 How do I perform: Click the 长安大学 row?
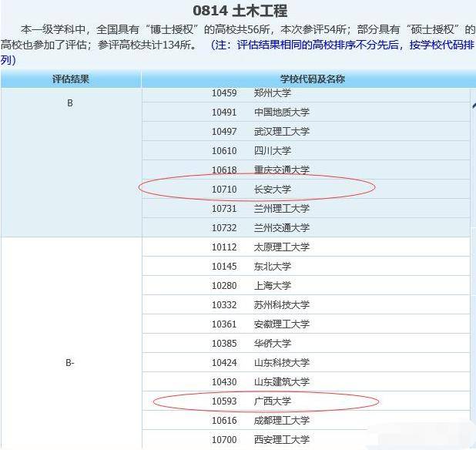306,189
